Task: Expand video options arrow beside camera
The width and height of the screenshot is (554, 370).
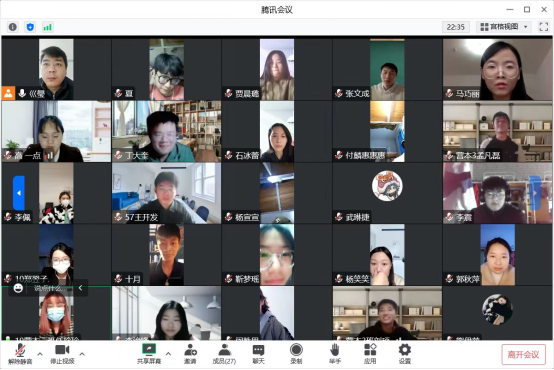Action: coord(82,353)
